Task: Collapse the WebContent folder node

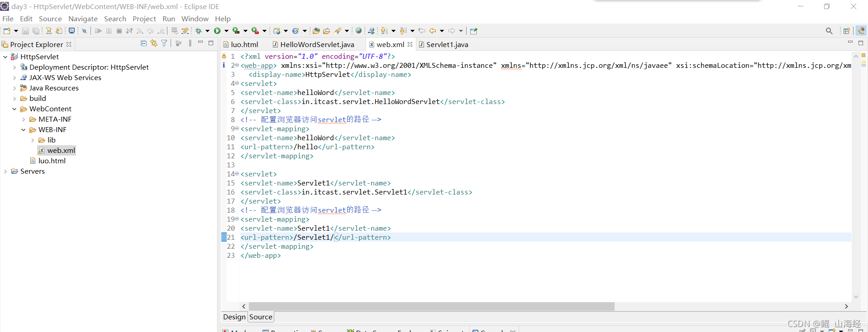Action: tap(14, 109)
